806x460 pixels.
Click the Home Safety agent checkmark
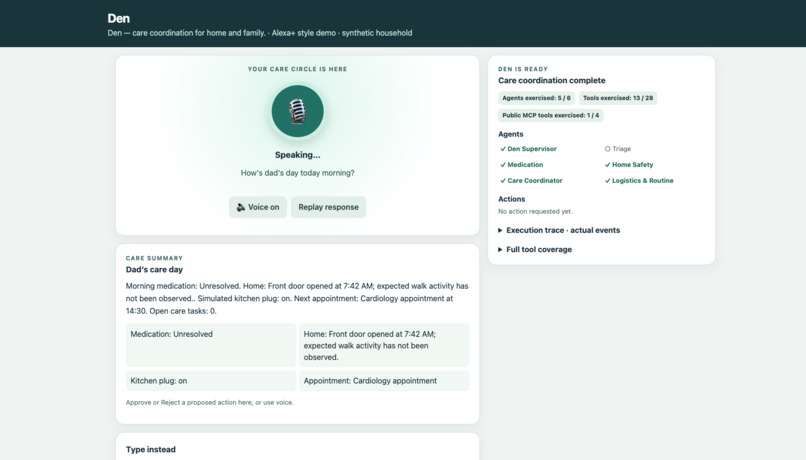coord(608,165)
